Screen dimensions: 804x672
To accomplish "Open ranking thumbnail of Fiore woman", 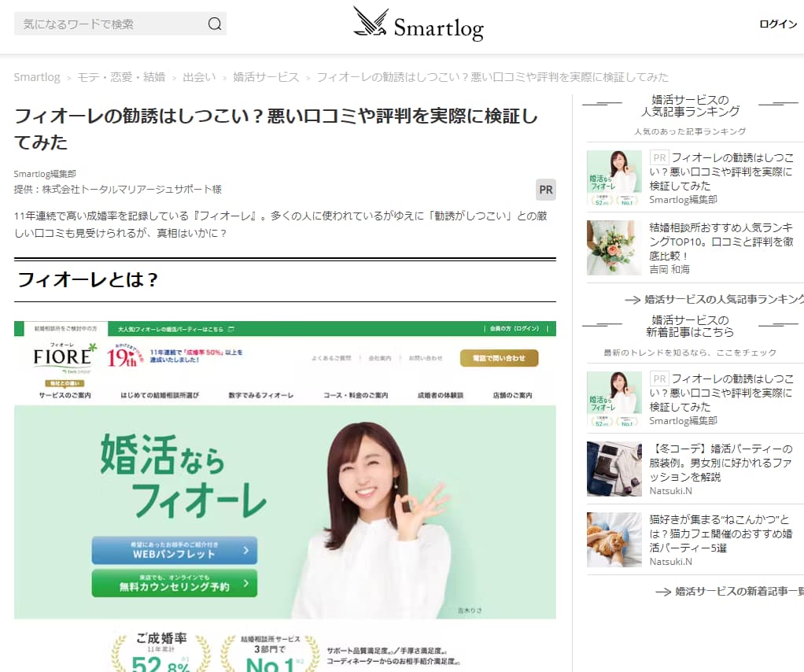I will pos(614,178).
